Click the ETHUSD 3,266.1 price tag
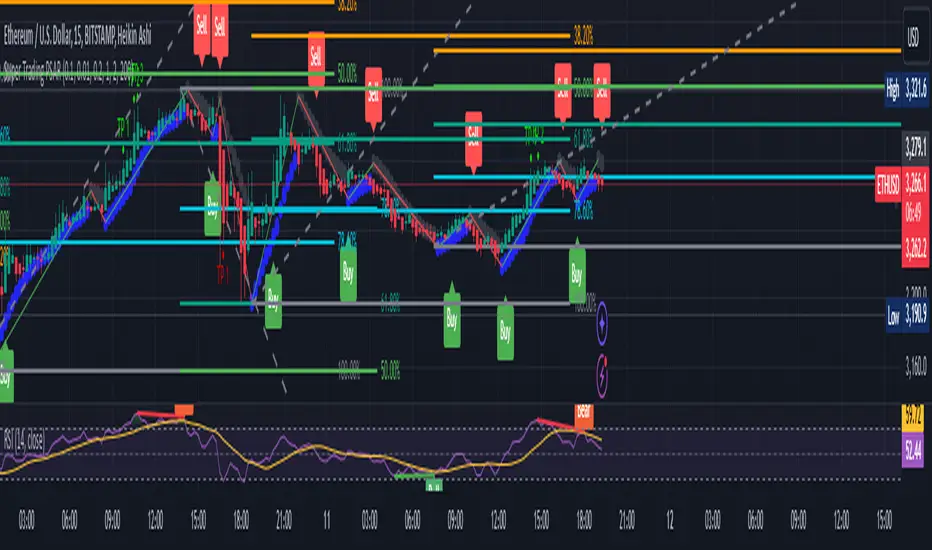Viewport: 932px width, 550px height. pyautogui.click(x=901, y=184)
